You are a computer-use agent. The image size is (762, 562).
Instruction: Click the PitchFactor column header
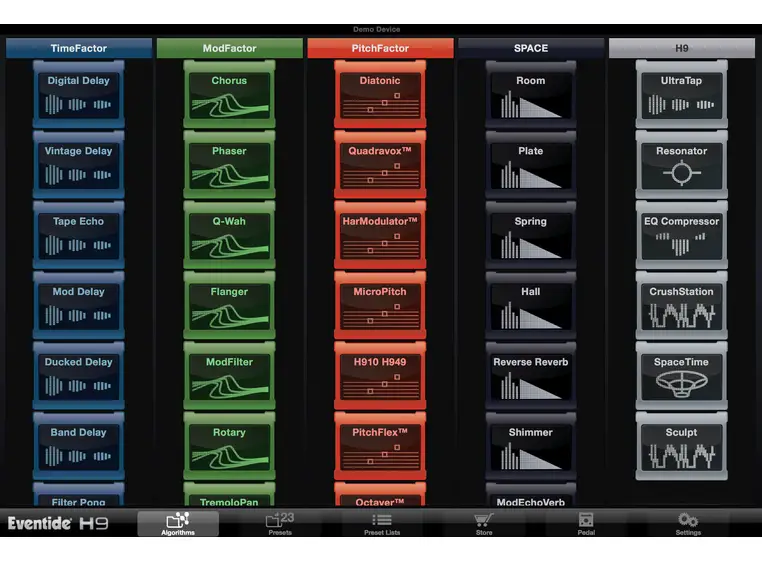click(x=380, y=48)
